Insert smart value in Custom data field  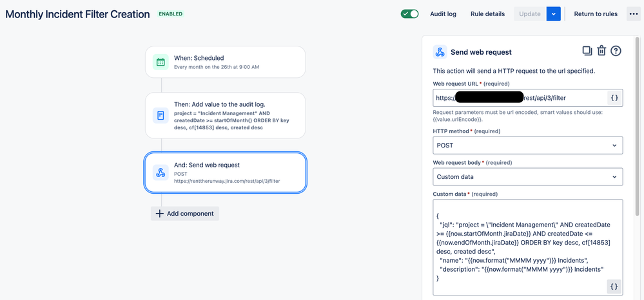tap(614, 287)
